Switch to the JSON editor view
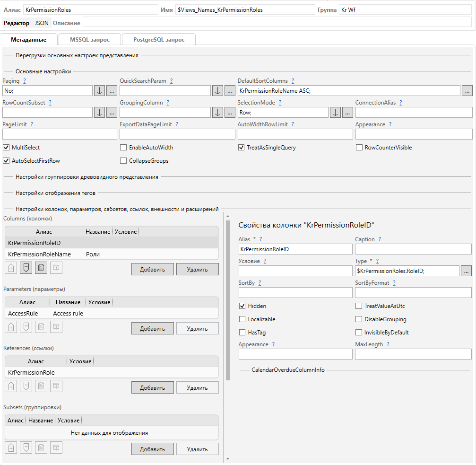Screen dimensions: 476x465 point(42,23)
